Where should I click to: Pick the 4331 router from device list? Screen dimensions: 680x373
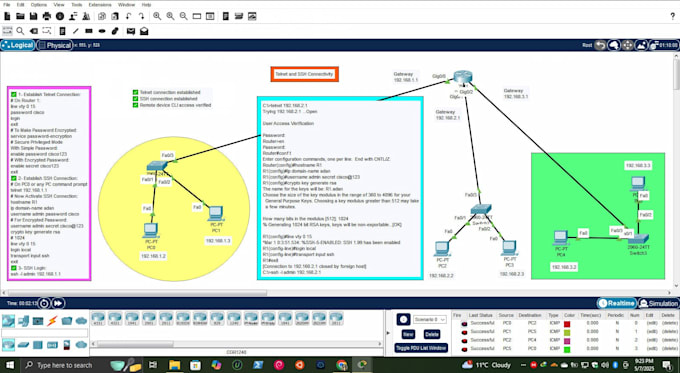98,319
